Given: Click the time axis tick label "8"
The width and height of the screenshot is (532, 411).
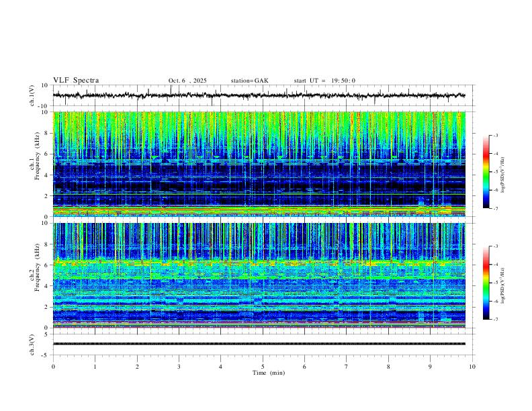Looking at the screenshot, I should point(388,367).
